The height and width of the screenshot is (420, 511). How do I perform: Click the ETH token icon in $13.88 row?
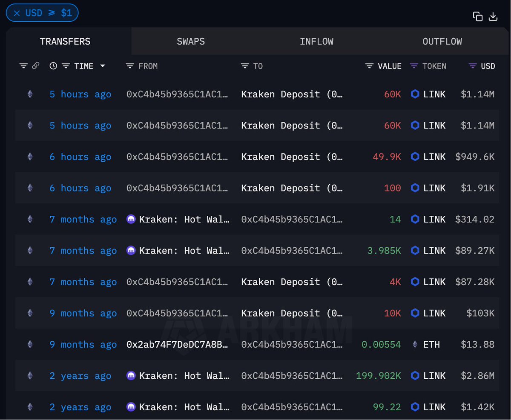[x=415, y=344]
